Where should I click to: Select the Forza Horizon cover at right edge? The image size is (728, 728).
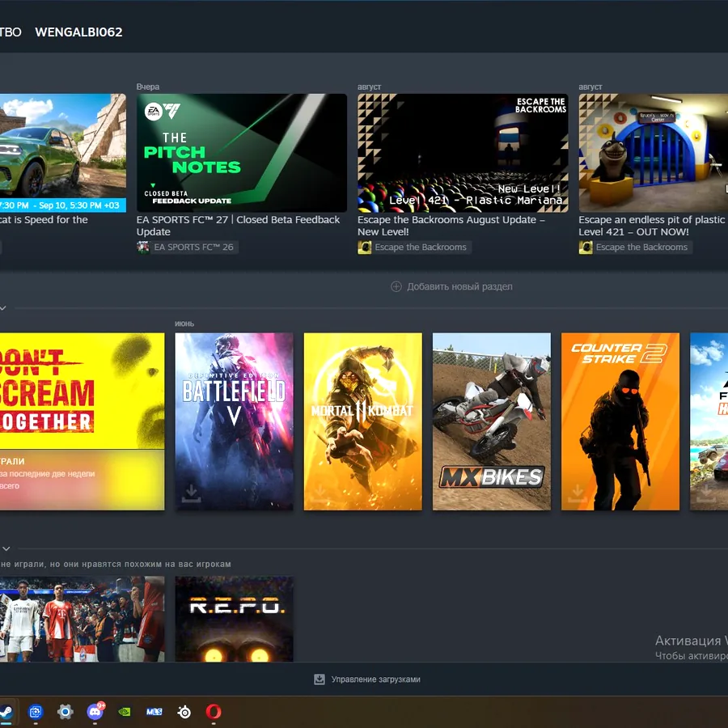click(x=709, y=421)
